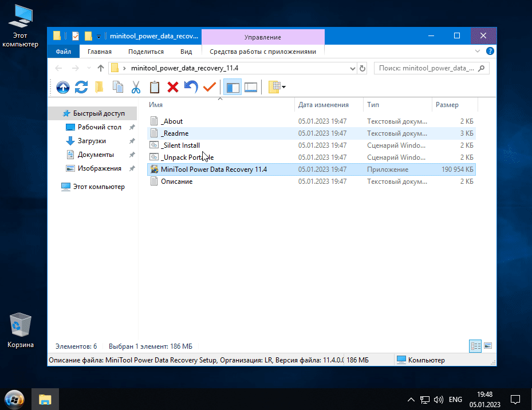Select the Корзина recycle bin desktop icon
532x410 pixels.
pos(21,330)
